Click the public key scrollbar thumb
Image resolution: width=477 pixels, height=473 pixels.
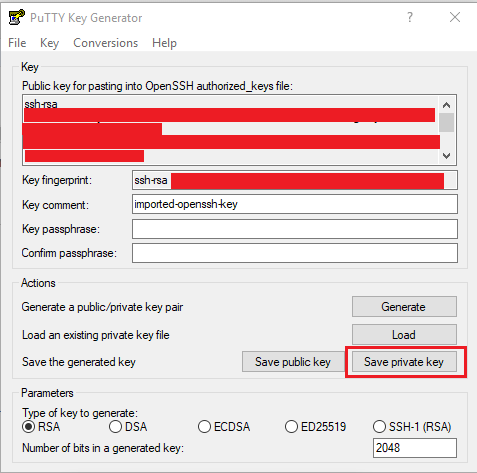click(446, 123)
